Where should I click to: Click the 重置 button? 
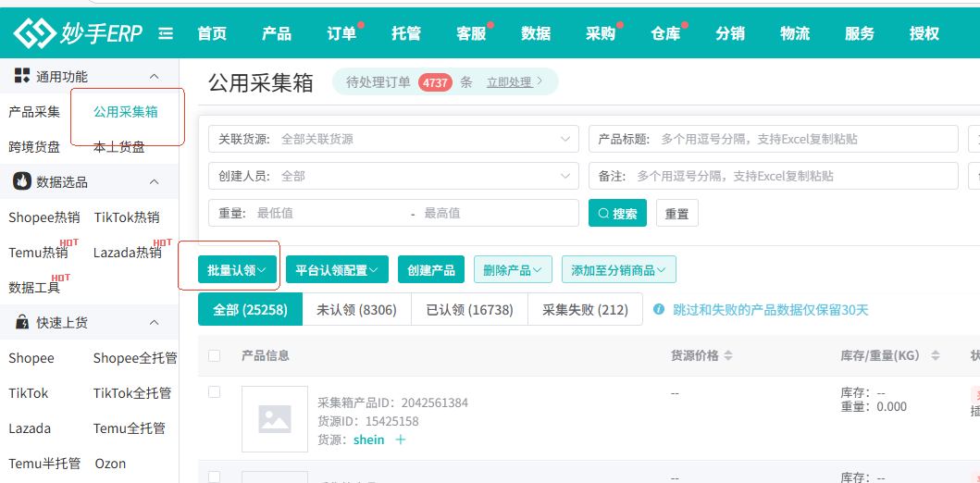click(676, 213)
